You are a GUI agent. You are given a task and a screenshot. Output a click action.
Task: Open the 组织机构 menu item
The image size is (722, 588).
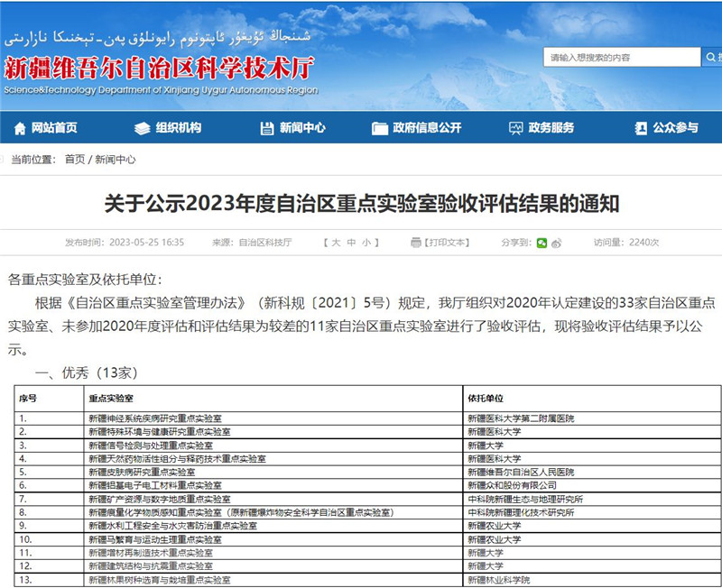click(178, 128)
